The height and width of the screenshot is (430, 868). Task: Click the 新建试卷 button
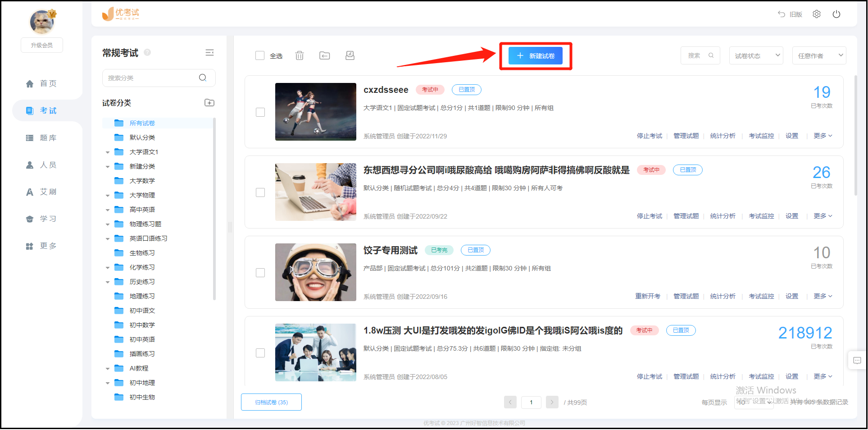point(536,56)
